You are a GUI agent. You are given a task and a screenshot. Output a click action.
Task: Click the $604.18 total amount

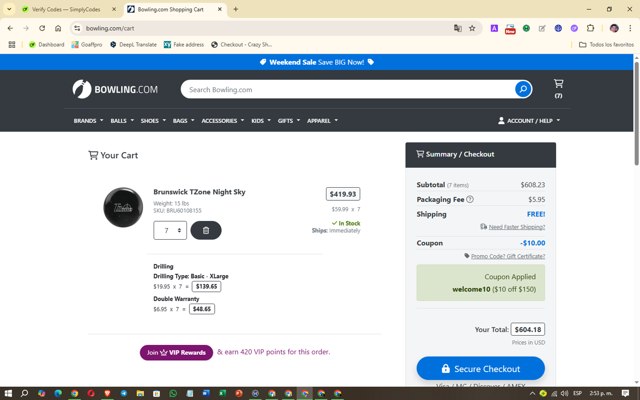tap(528, 329)
